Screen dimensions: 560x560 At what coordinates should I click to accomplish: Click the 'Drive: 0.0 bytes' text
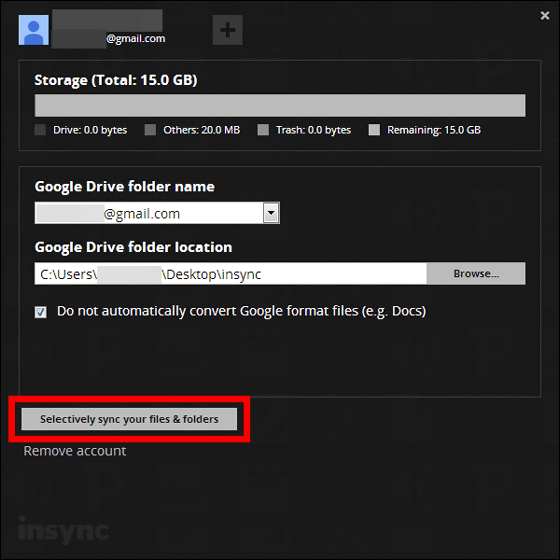click(x=90, y=130)
